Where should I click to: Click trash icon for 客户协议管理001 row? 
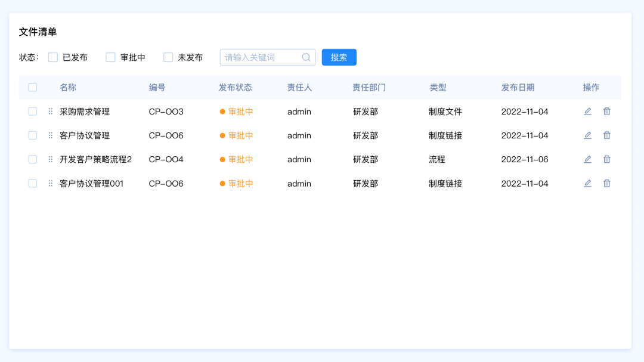click(607, 183)
